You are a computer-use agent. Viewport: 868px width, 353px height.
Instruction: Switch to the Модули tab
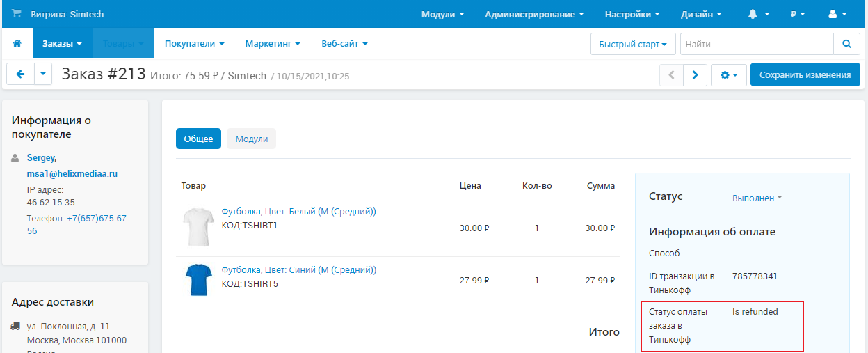(x=252, y=139)
